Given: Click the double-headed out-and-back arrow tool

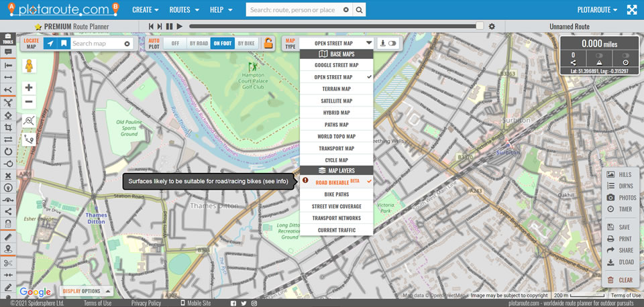Looking at the screenshot, I should pyautogui.click(x=8, y=77).
